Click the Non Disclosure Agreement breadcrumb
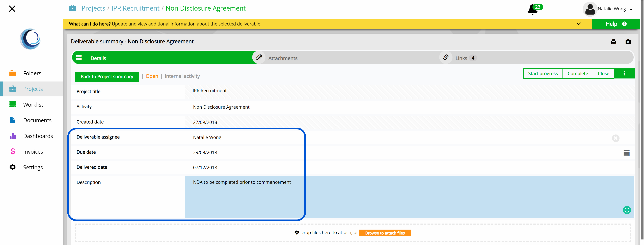Screen dimensions: 644x245 click(x=205, y=8)
